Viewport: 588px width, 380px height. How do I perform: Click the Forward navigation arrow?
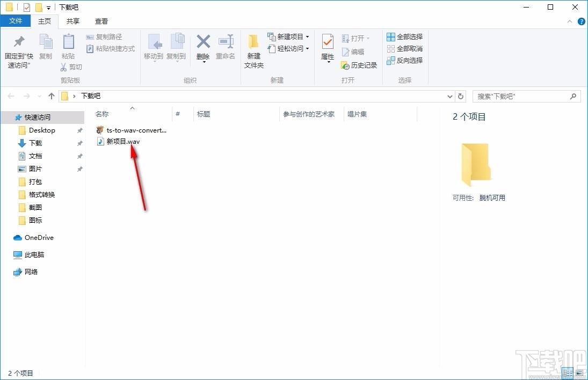[x=27, y=96]
